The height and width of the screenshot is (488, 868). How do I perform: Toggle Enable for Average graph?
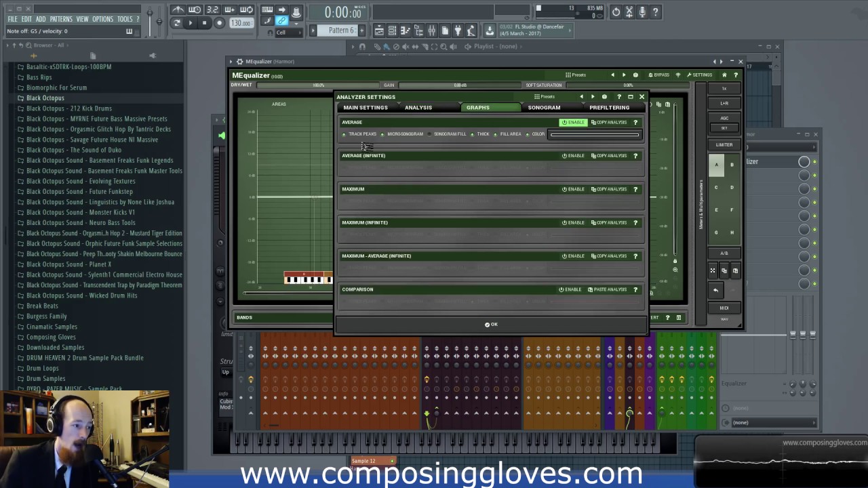[574, 123]
